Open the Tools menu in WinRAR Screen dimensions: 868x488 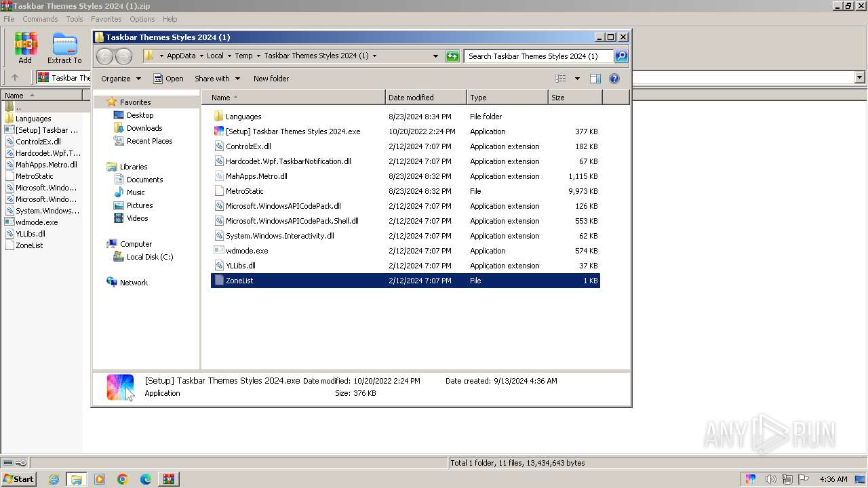click(75, 19)
